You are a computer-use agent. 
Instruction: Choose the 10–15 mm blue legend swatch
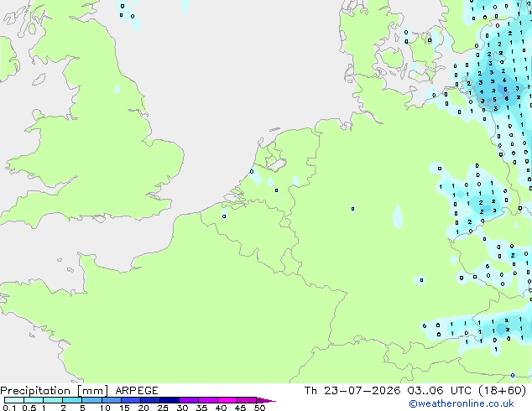point(111,400)
